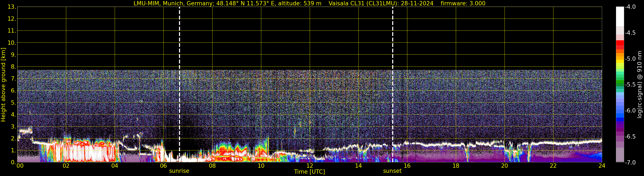
Task: Click the '0.' height axis tick label
Action: click(13, 163)
